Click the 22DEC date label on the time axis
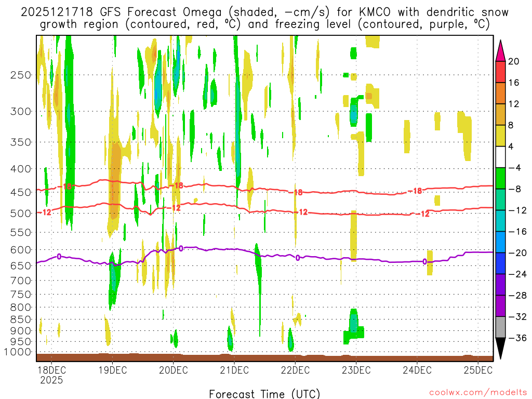The width and height of the screenshot is (532, 399). pyautogui.click(x=295, y=370)
